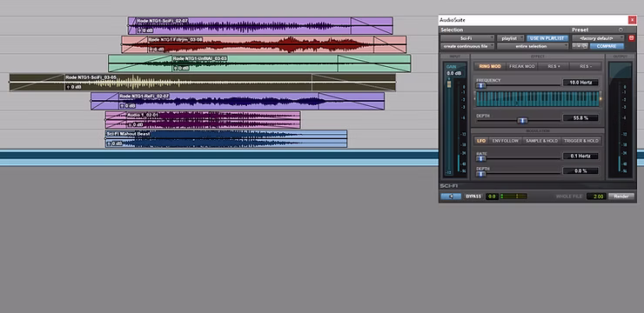Click the preview speaker button in AudioSuite
This screenshot has width=644, height=313.
pyautogui.click(x=451, y=196)
